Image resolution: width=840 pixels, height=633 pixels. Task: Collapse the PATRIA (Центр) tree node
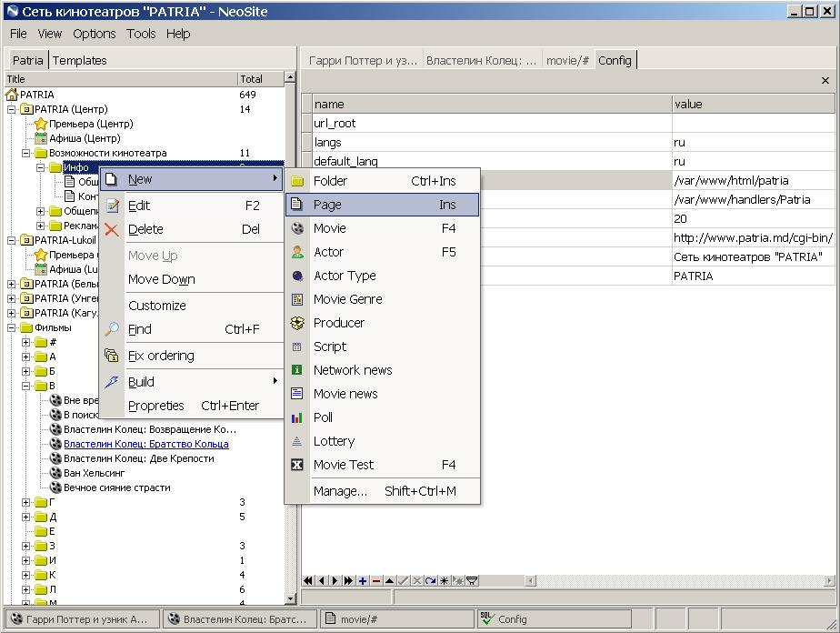coord(13,109)
